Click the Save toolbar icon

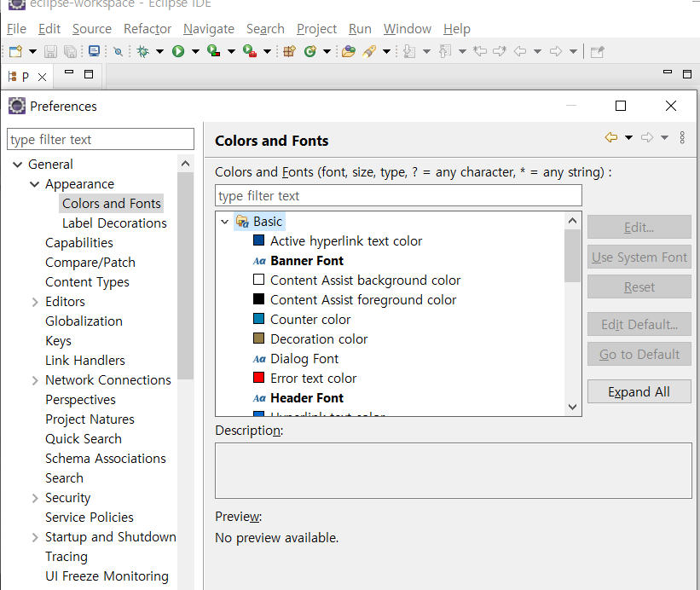tap(50, 51)
